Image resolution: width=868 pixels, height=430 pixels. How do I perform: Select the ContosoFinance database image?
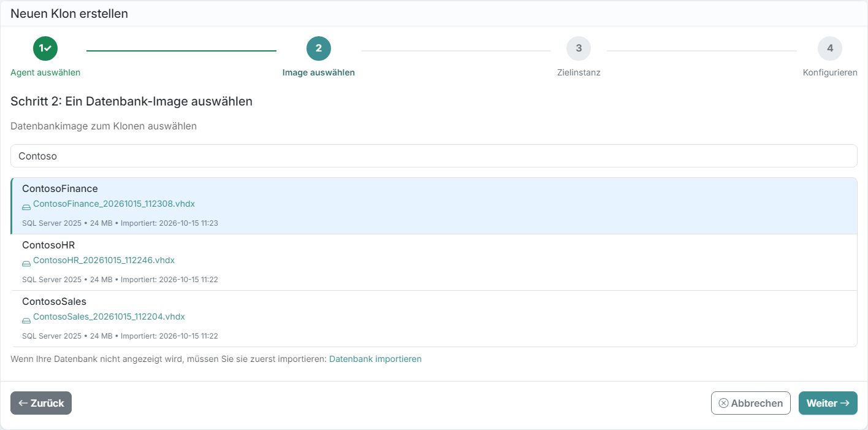434,206
